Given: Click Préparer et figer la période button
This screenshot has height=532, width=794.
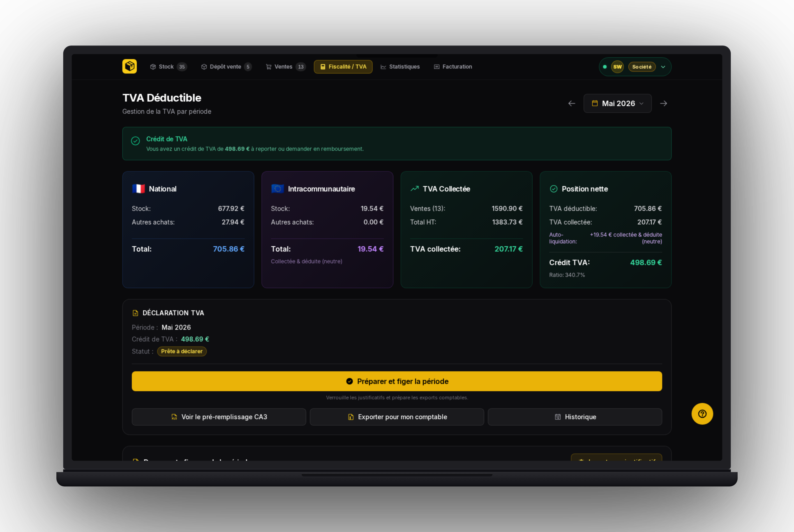Looking at the screenshot, I should click(x=397, y=381).
